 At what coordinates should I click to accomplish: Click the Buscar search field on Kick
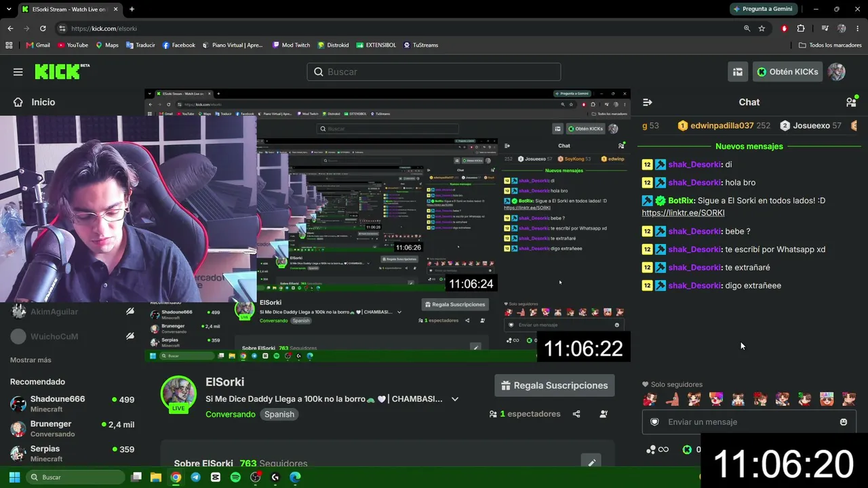(434, 72)
